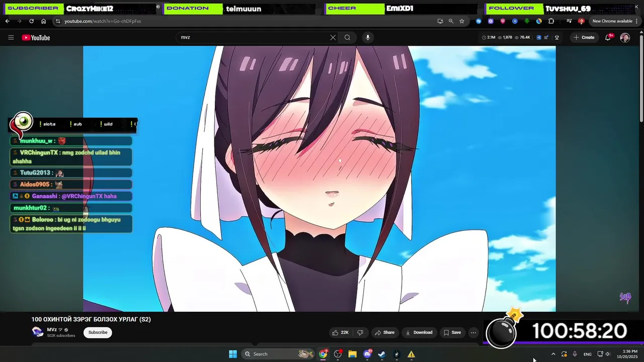Open YouTube notifications bell
Viewport: 644px width, 362px height.
click(608, 37)
